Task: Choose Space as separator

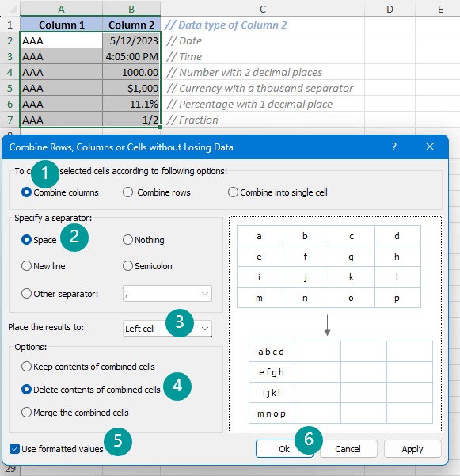Action: click(39, 240)
